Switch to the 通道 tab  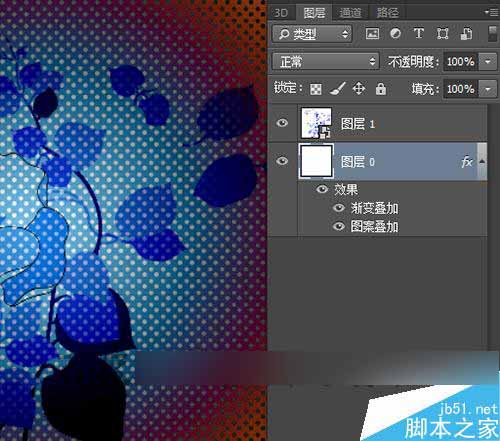tap(350, 13)
